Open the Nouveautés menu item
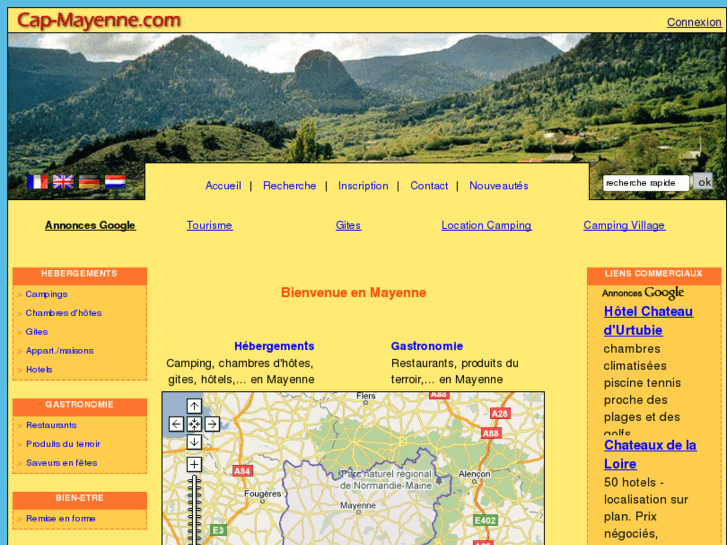The width and height of the screenshot is (727, 545). (499, 186)
